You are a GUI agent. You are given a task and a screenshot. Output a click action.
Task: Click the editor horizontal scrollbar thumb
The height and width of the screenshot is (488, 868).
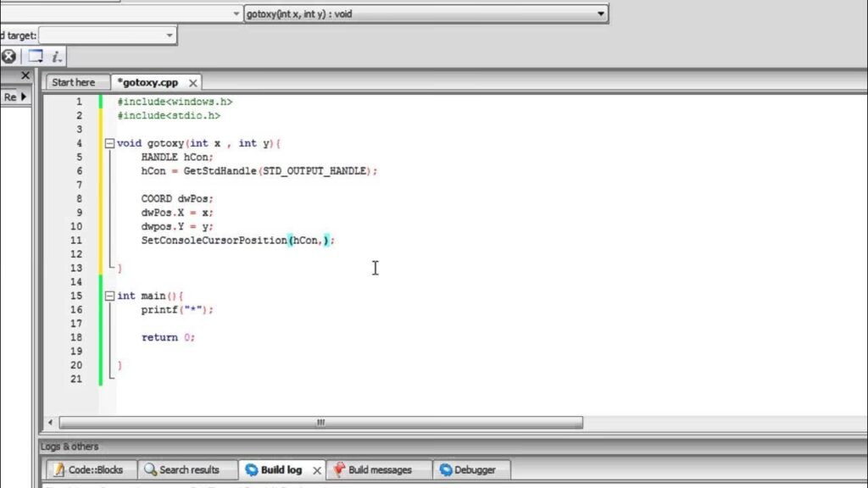point(320,422)
